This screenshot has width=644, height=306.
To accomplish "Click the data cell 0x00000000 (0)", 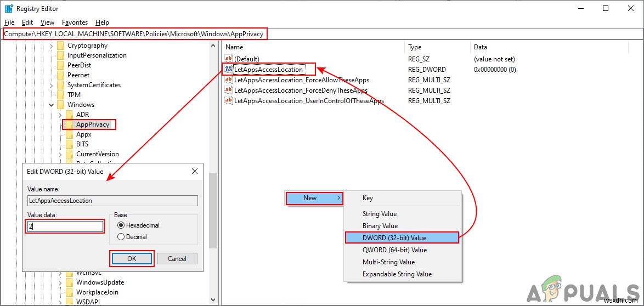I will coord(495,70).
